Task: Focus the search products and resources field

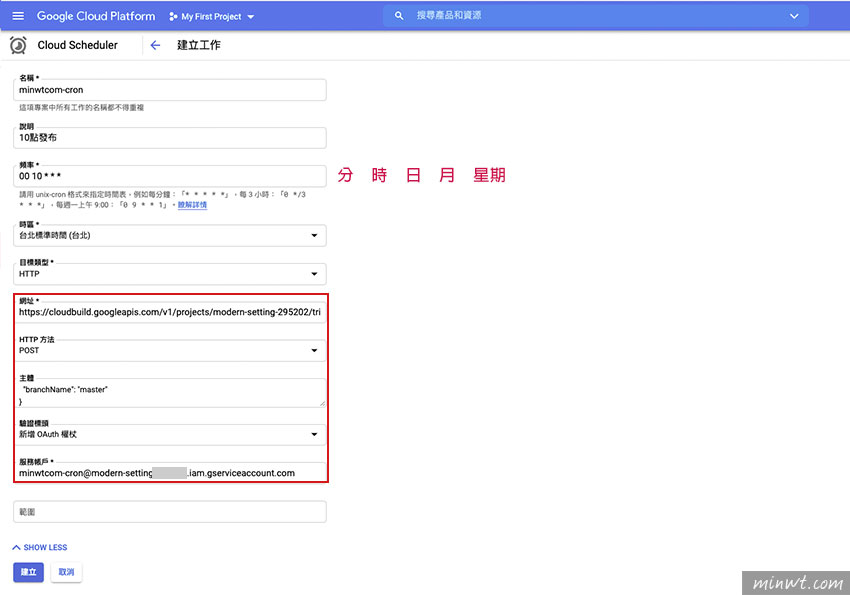Action: 596,16
